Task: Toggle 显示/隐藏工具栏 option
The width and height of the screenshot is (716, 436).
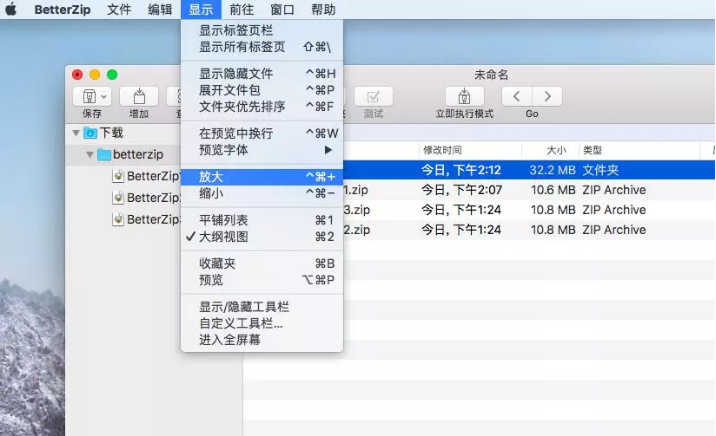Action: click(x=262, y=307)
